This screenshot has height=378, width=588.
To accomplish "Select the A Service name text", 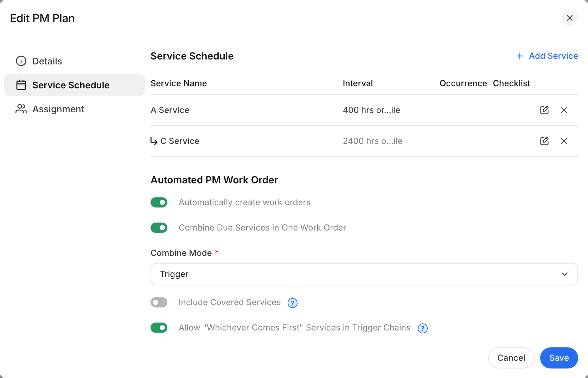I will tap(170, 110).
